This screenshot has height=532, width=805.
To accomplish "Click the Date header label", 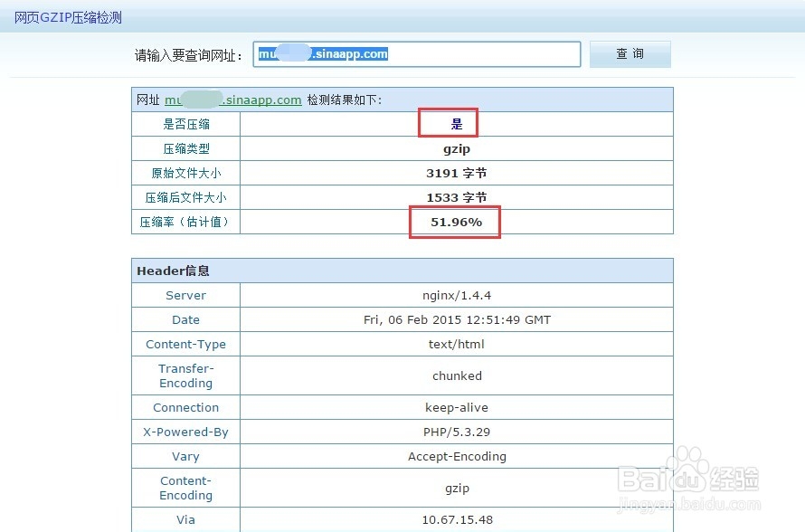I will [185, 320].
